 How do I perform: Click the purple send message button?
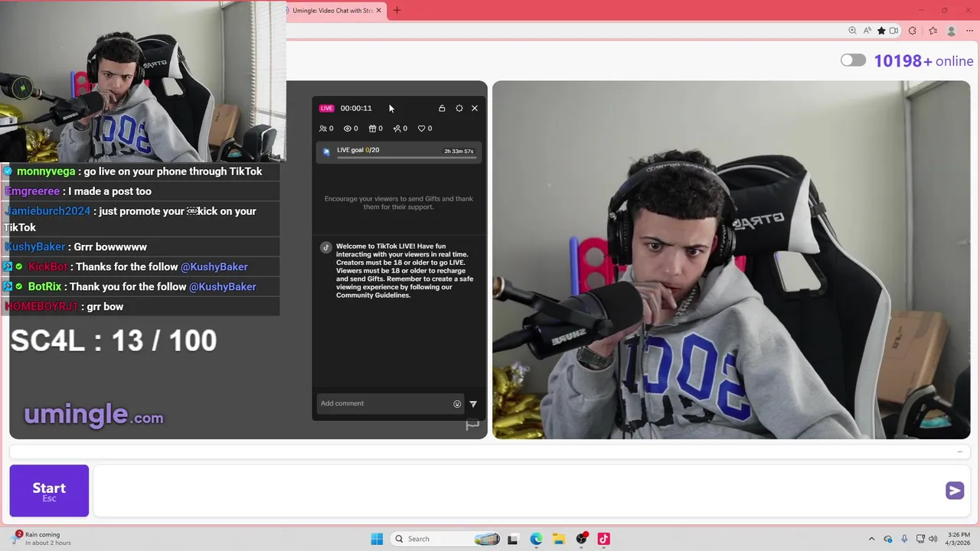[955, 491]
